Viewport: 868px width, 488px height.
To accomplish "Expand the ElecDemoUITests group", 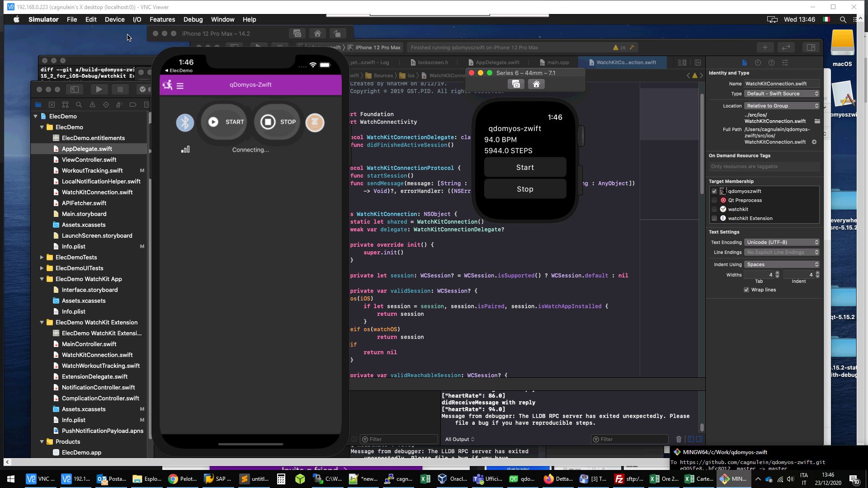I will click(x=42, y=268).
